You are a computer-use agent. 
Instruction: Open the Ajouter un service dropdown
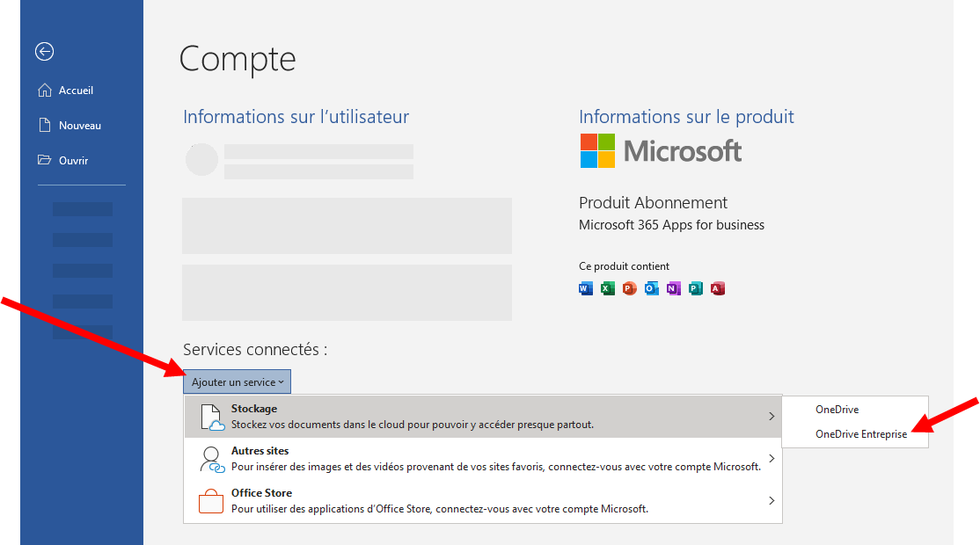pos(237,382)
